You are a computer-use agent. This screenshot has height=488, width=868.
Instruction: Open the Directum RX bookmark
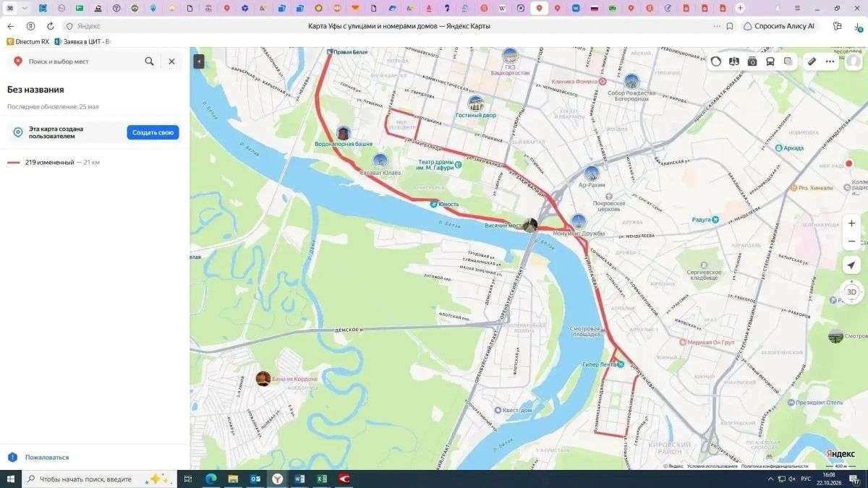click(x=28, y=41)
